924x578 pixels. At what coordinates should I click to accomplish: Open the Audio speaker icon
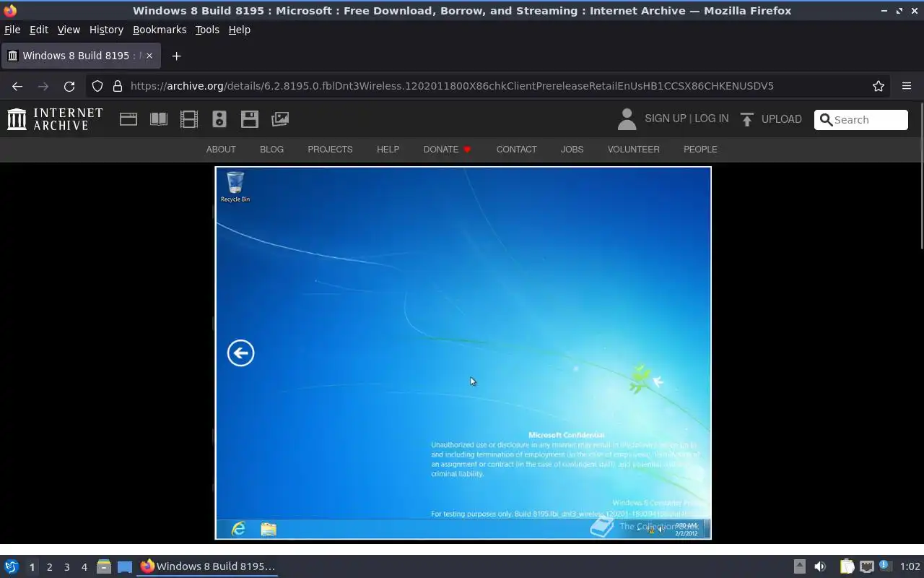219,119
